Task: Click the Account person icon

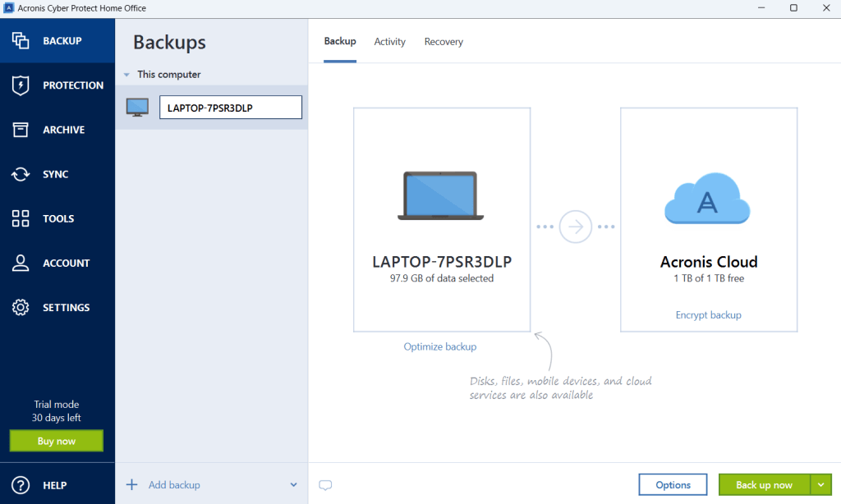Action: [21, 263]
